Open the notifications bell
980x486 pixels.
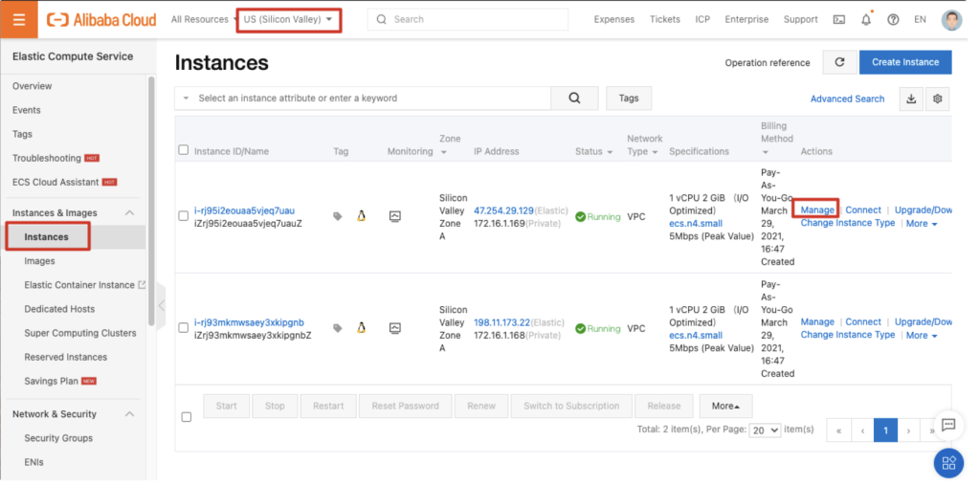click(x=866, y=19)
